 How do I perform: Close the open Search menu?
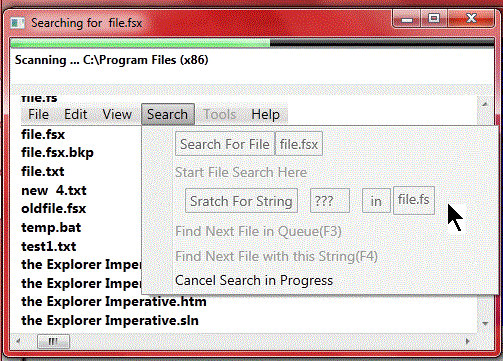(168, 114)
